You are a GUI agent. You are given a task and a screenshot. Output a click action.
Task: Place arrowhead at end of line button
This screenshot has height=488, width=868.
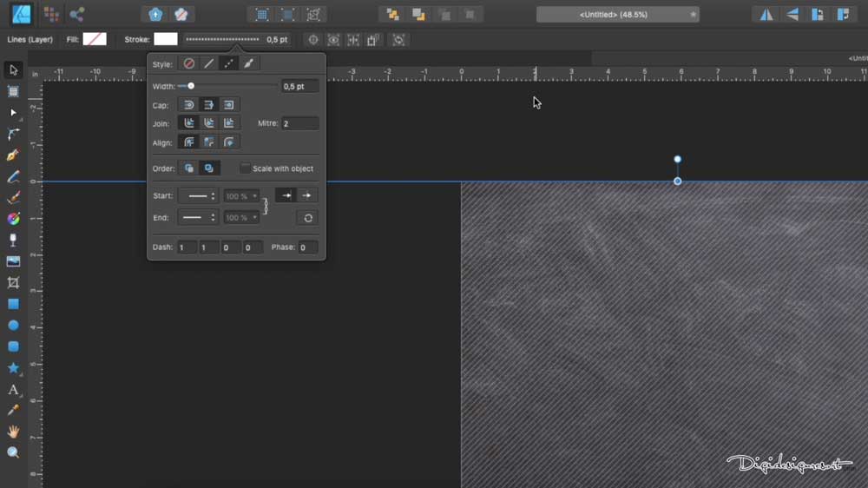pos(306,195)
